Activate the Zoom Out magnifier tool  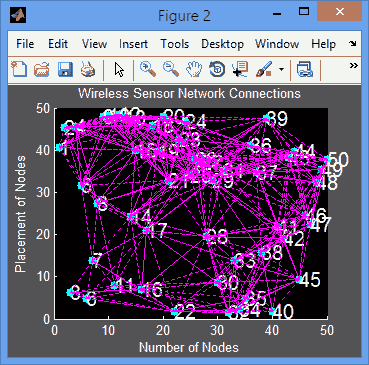tap(171, 69)
